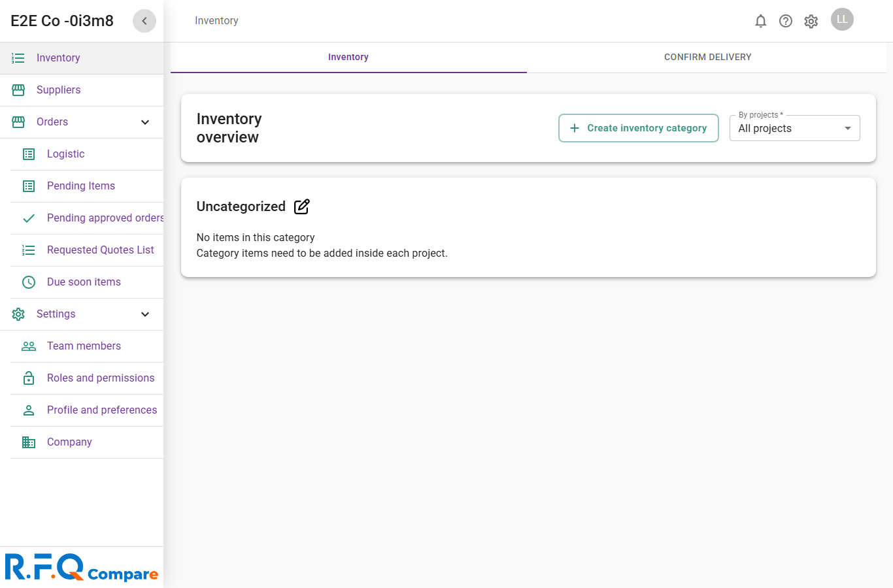Click the Settings gear icon in sidebar
Image resolution: width=893 pixels, height=588 pixels.
18,314
